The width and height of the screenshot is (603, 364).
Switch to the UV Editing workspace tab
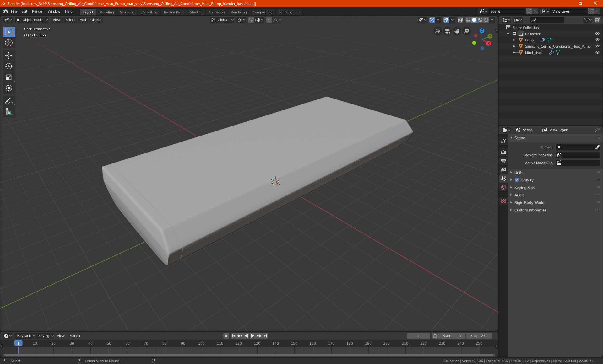coord(149,12)
